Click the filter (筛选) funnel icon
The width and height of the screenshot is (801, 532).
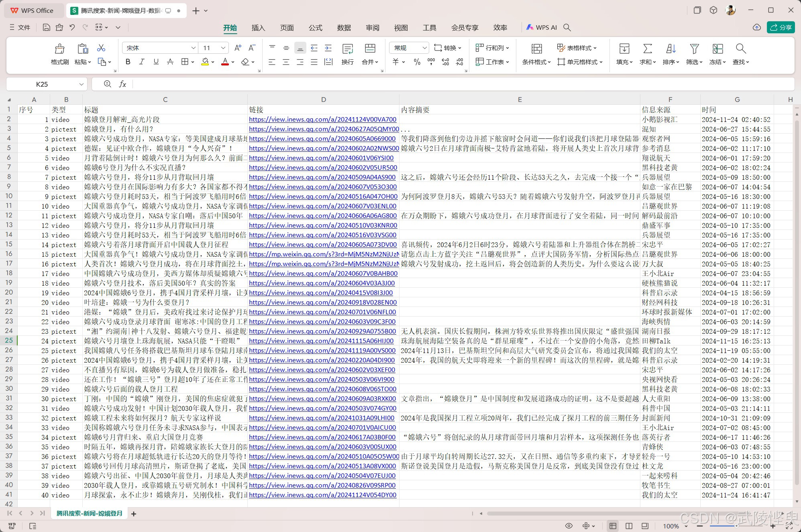(694, 49)
